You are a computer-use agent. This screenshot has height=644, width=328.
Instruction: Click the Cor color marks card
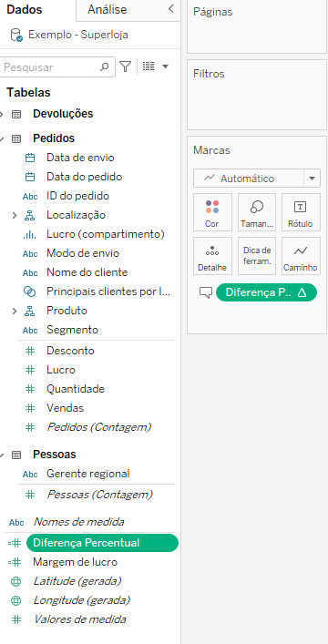click(212, 212)
